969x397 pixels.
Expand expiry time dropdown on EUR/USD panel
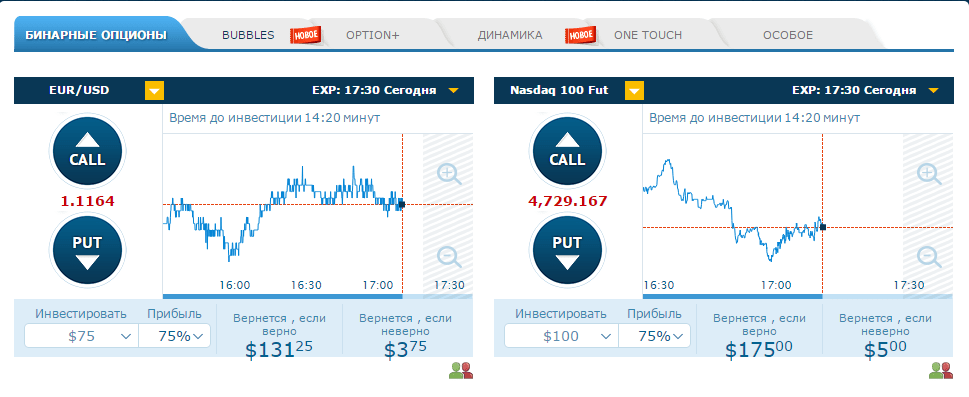[453, 91]
